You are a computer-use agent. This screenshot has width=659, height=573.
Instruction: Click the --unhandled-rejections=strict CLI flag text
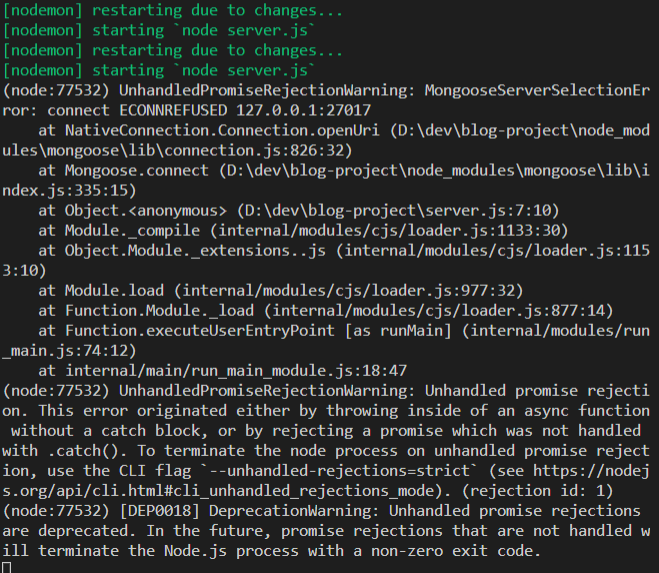[339, 471]
